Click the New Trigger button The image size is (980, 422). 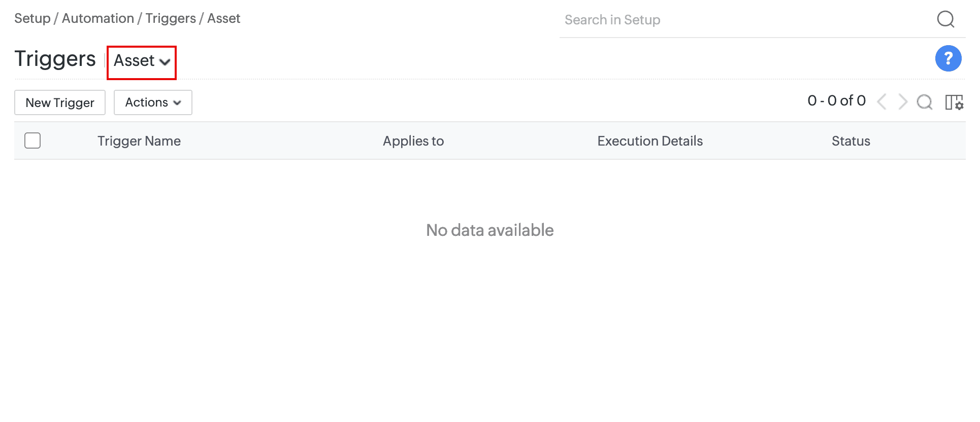60,102
